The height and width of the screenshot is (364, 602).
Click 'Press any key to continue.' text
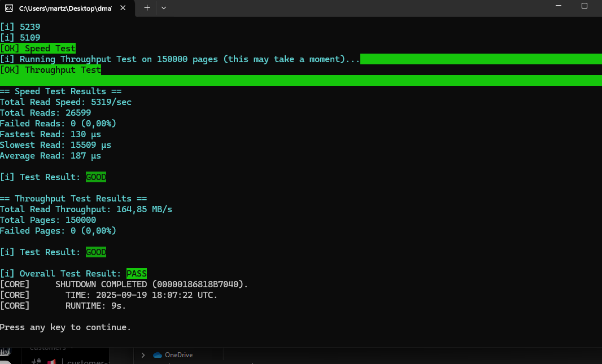[66, 327]
